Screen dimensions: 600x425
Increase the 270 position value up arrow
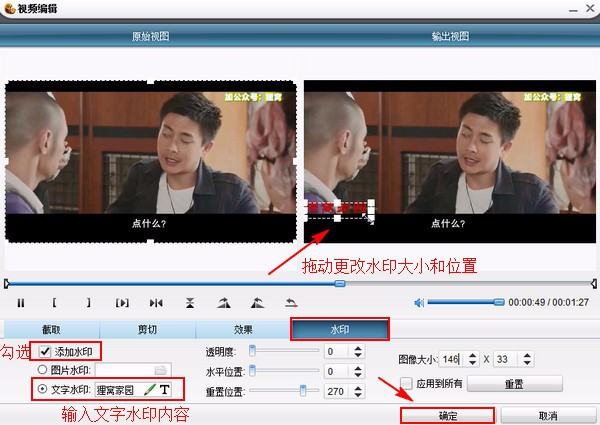pos(358,388)
